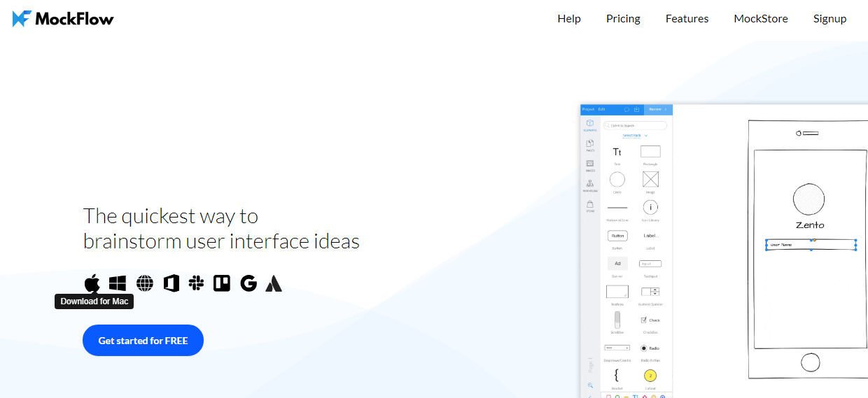868x398 pixels.
Task: Click the Signup link
Action: [x=829, y=19]
